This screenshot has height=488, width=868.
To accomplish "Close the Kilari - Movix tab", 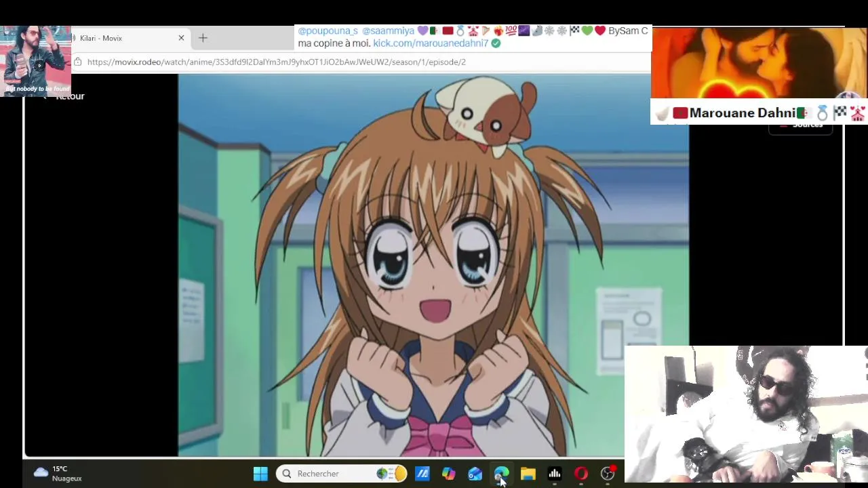I will (x=181, y=38).
